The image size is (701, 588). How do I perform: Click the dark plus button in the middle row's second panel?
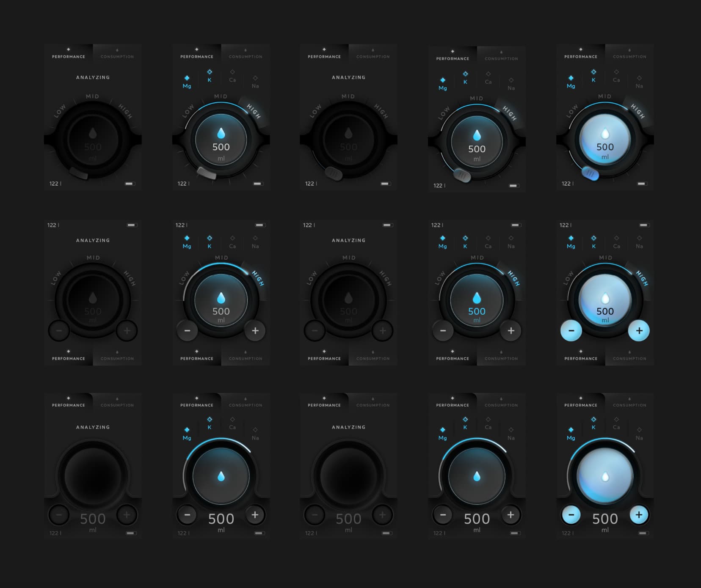[255, 330]
